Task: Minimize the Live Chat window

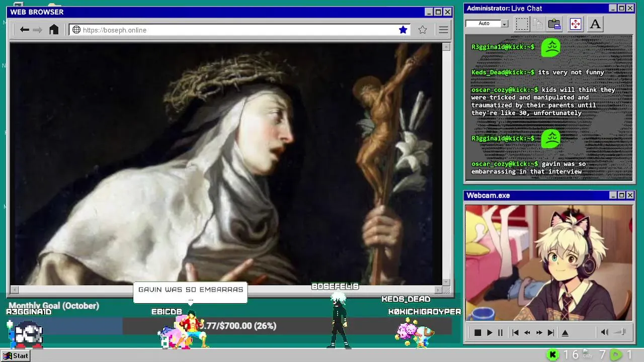Action: click(x=613, y=8)
